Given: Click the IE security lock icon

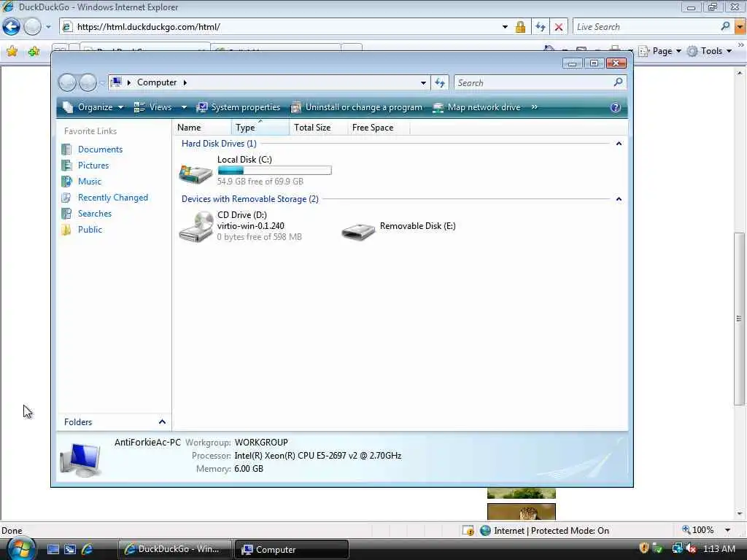Looking at the screenshot, I should (x=520, y=27).
